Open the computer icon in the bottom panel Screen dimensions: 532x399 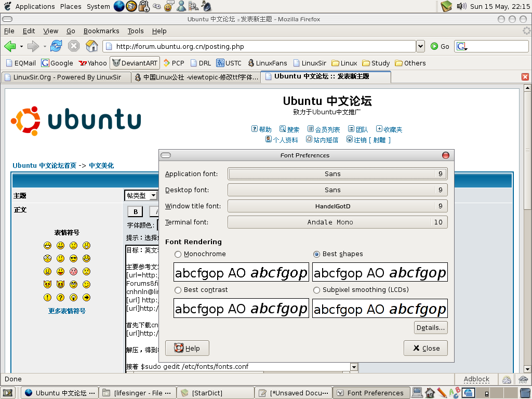417,393
